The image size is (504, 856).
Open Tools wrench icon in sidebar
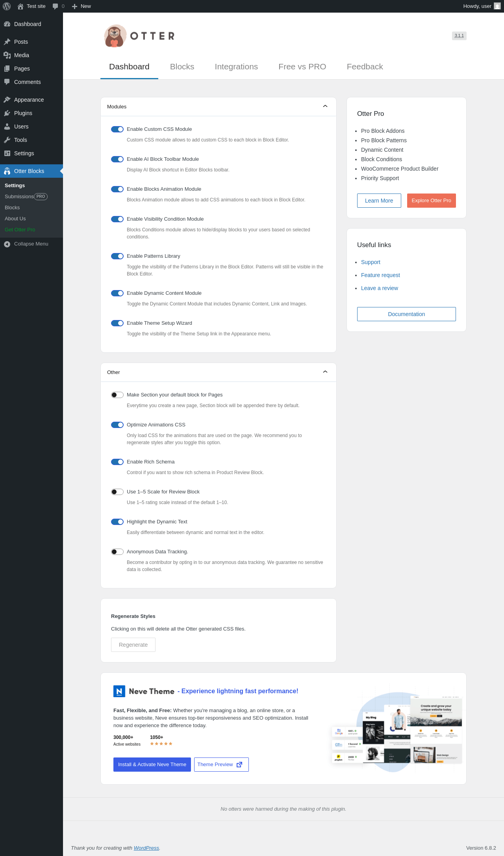[7, 140]
